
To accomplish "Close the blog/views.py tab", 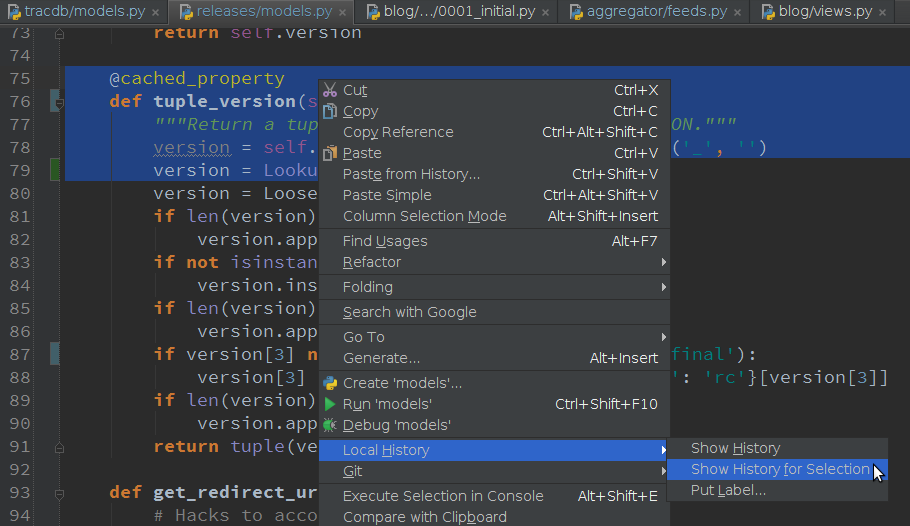I will (882, 12).
